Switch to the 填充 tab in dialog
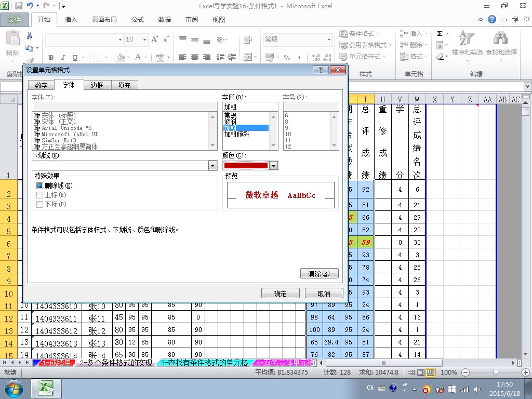The width and height of the screenshot is (532, 399). (x=125, y=85)
